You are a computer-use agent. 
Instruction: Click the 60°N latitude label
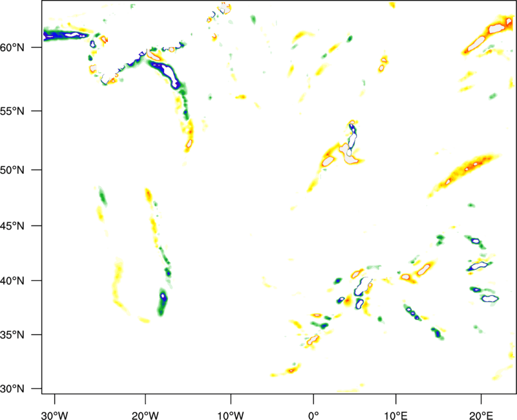12,47
